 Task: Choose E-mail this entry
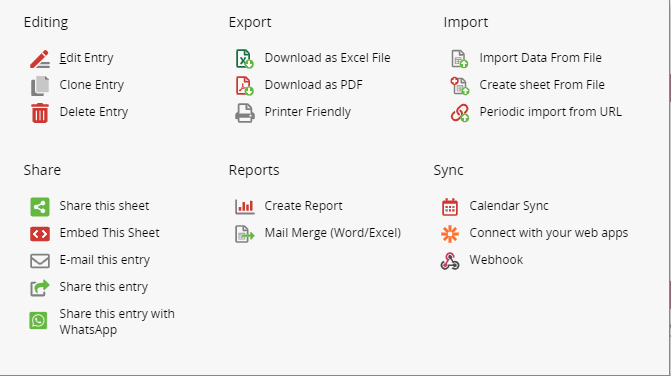[x=104, y=260]
